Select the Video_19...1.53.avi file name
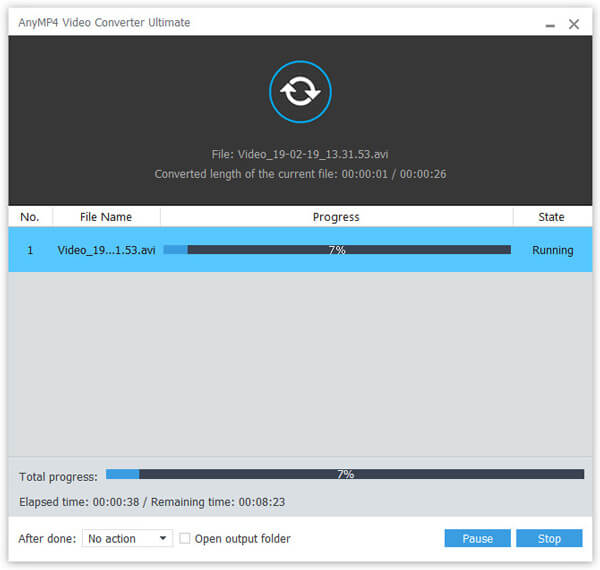This screenshot has width=600, height=570. [106, 250]
